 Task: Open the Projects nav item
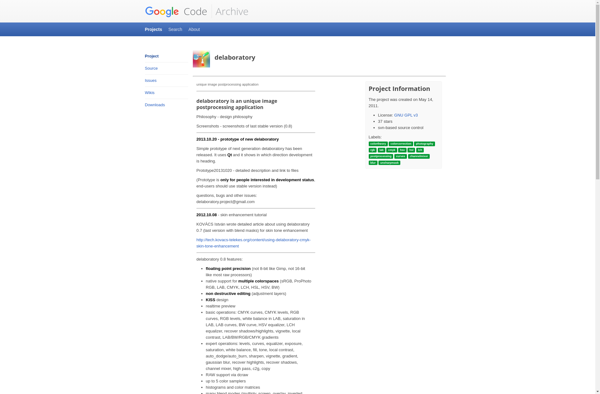tap(153, 29)
